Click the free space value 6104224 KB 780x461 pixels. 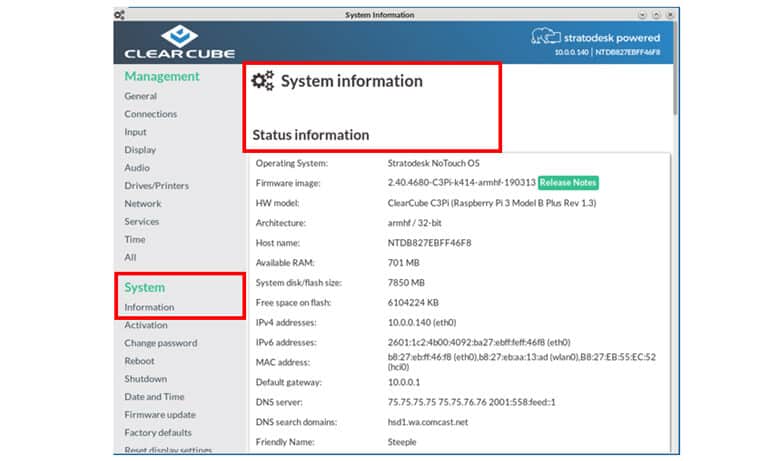[413, 302]
